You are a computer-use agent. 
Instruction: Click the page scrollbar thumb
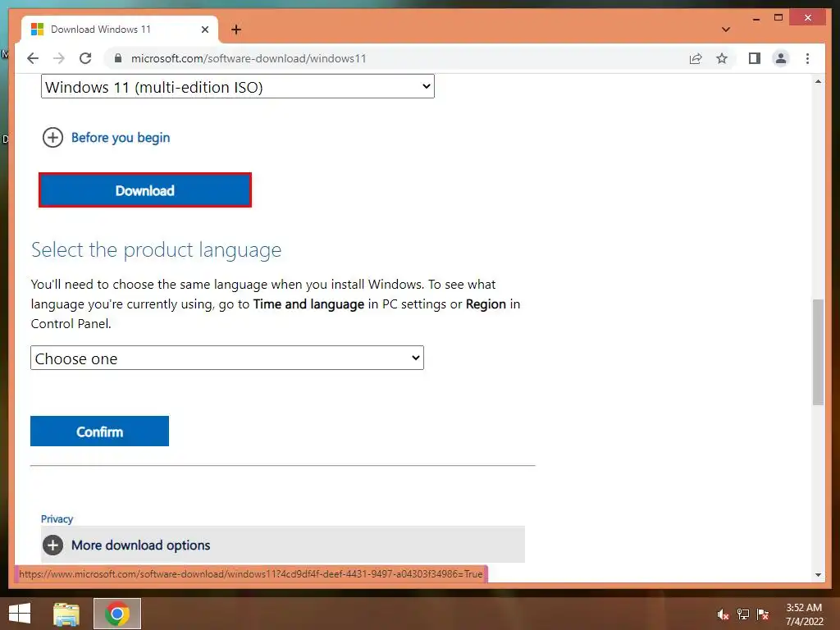pos(818,352)
